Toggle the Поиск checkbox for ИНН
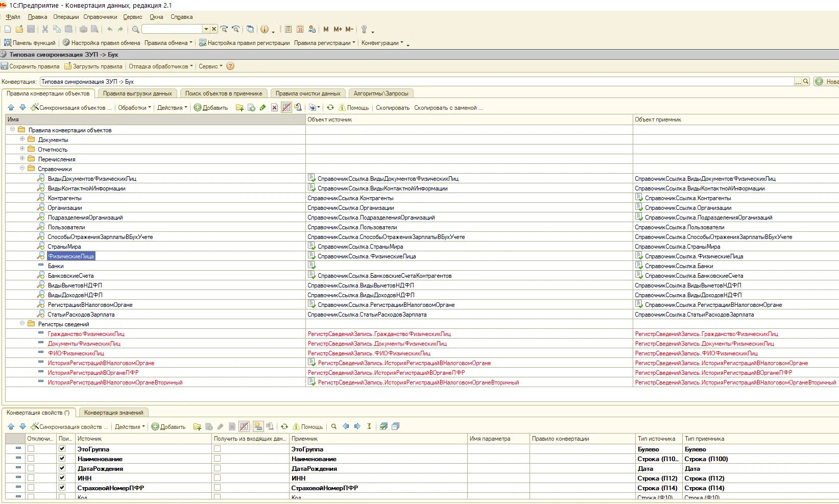The image size is (839, 504). coord(62,478)
